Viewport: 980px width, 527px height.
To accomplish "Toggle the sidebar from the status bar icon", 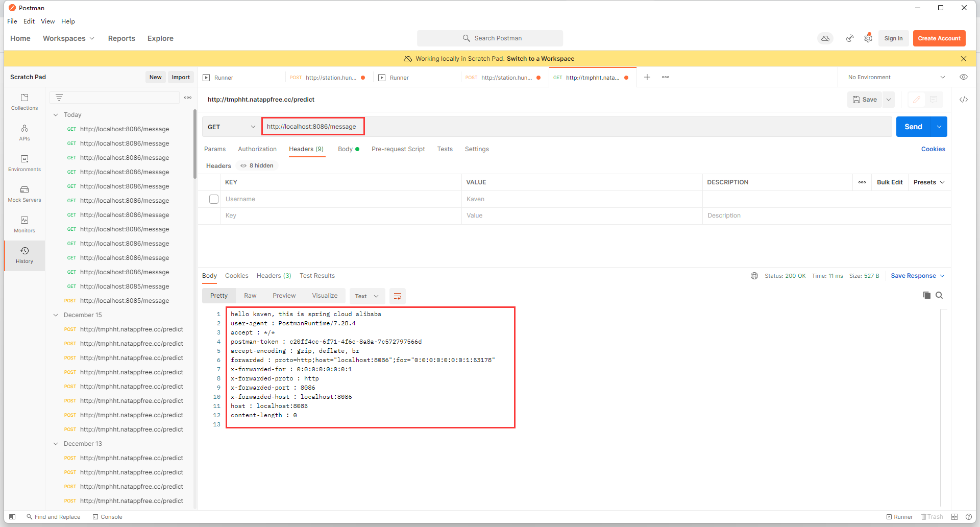I will [12, 517].
